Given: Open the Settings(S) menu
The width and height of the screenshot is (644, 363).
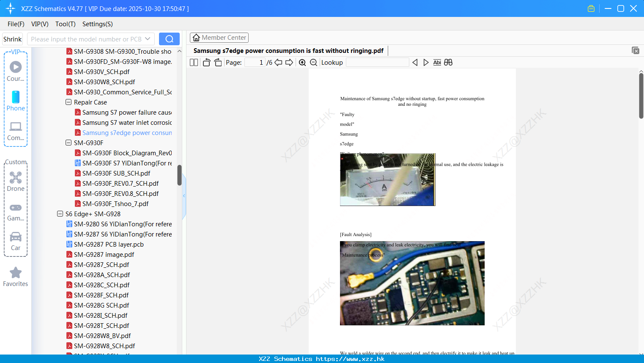Looking at the screenshot, I should [x=97, y=24].
